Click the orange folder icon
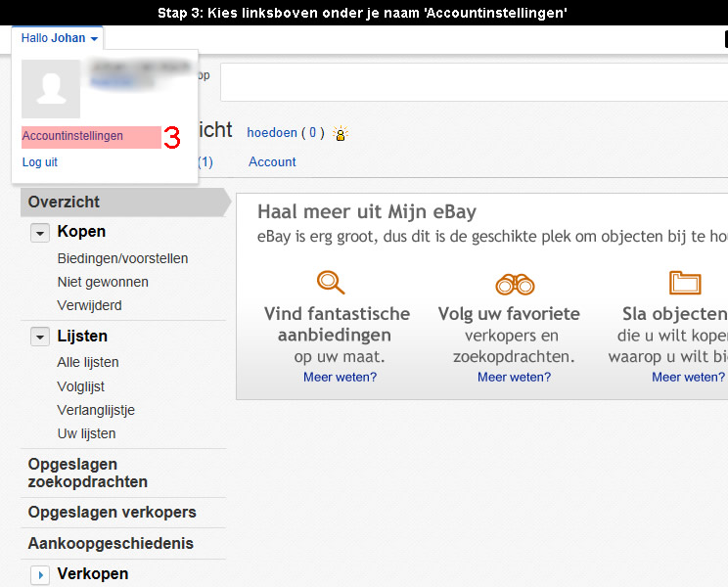This screenshot has height=587, width=728. coord(685,283)
